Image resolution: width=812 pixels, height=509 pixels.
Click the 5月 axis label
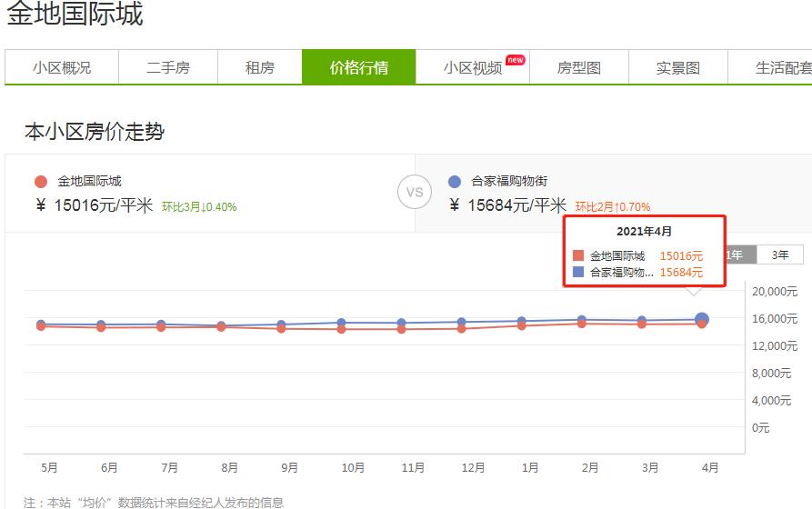(49, 467)
